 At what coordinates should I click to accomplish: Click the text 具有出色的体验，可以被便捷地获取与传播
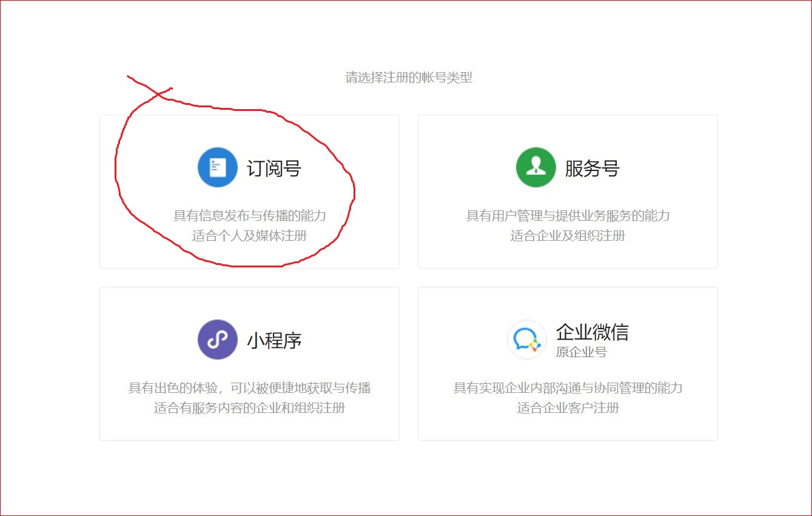click(x=250, y=388)
